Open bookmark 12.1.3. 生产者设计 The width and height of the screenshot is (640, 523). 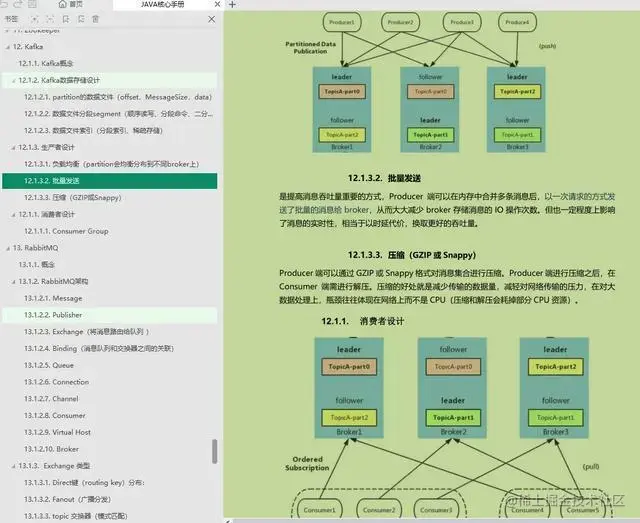pos(47,147)
